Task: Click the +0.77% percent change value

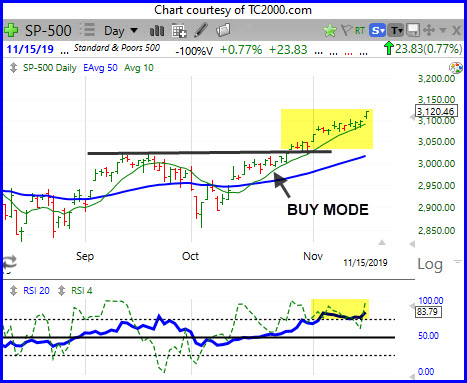Action: pyautogui.click(x=241, y=50)
